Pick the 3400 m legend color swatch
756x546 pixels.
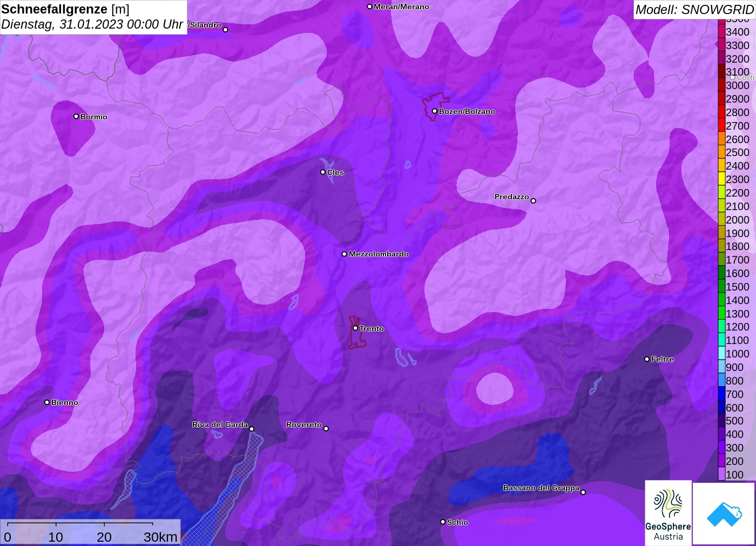point(721,32)
